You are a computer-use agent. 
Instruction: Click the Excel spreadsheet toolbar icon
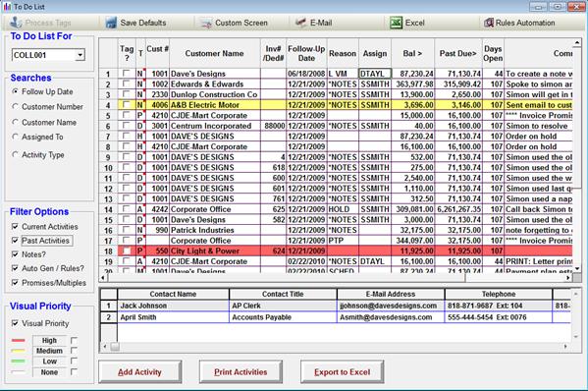coord(396,23)
